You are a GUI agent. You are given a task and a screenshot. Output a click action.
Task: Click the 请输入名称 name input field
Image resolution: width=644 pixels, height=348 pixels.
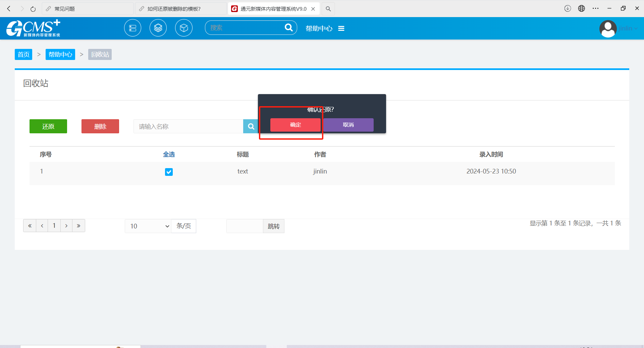188,126
